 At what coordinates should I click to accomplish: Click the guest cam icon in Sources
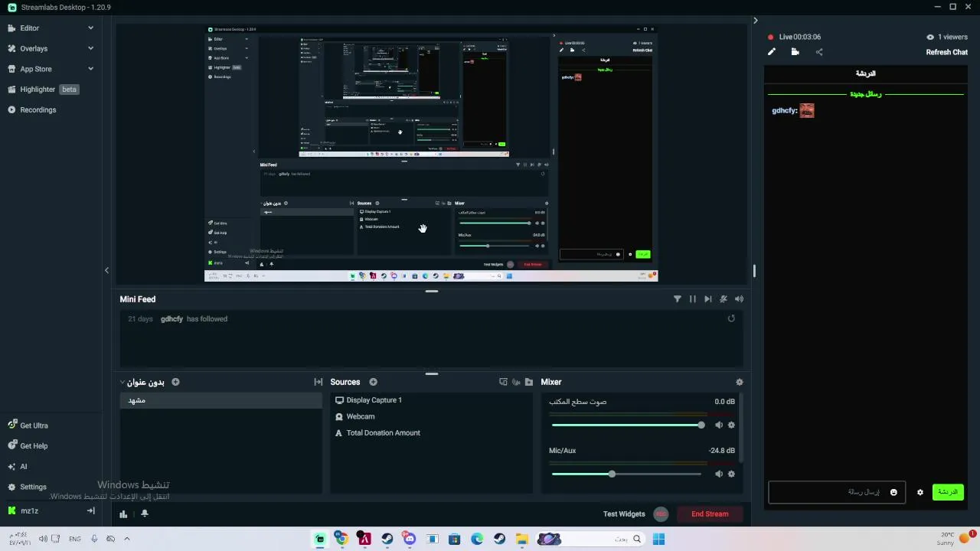click(516, 382)
